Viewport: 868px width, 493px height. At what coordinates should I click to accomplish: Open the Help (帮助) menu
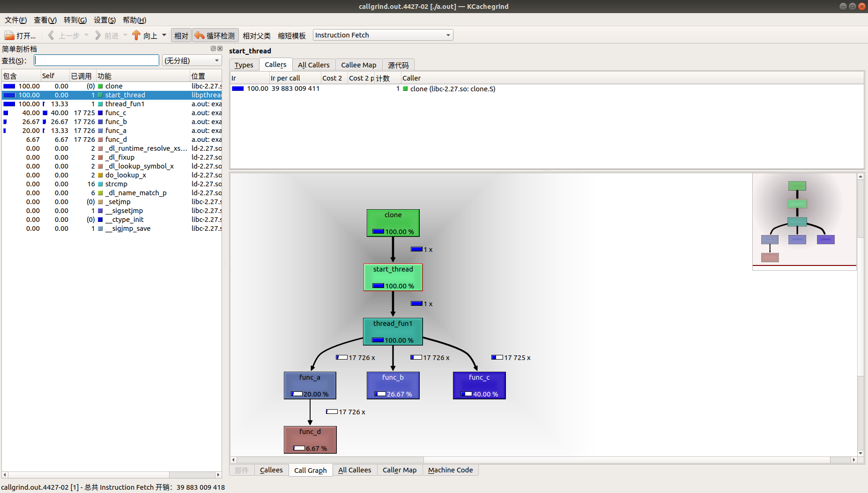tap(134, 20)
